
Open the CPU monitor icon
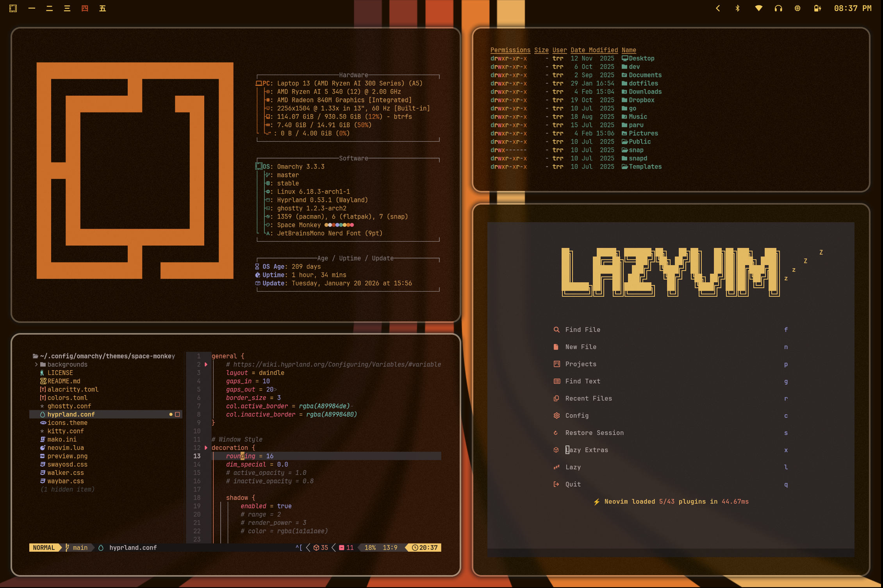click(797, 8)
